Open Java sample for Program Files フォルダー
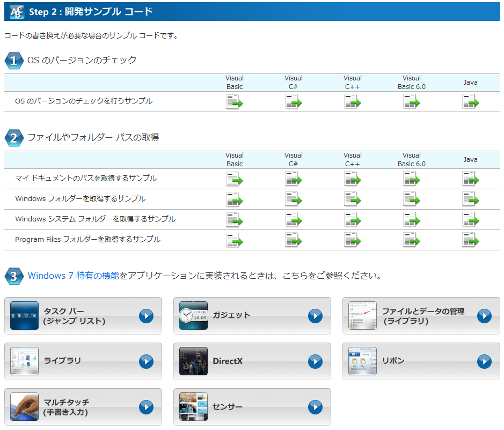Screen dimensions: 504x430 point(470,240)
